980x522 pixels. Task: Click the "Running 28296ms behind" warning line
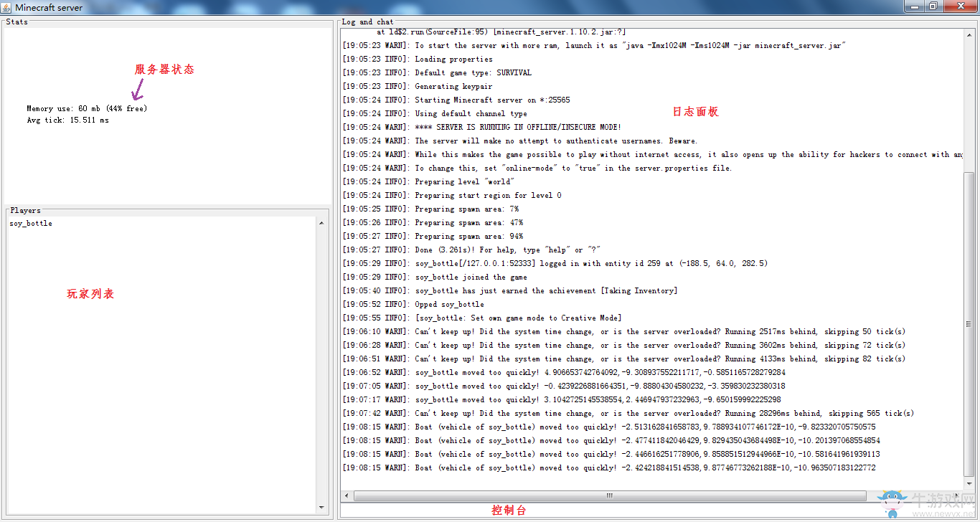(x=628, y=414)
